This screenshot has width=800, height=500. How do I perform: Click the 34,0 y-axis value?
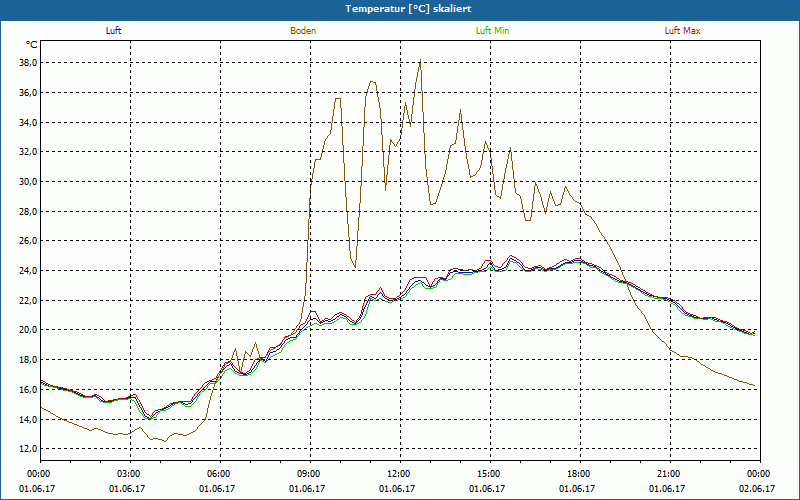click(x=28, y=122)
